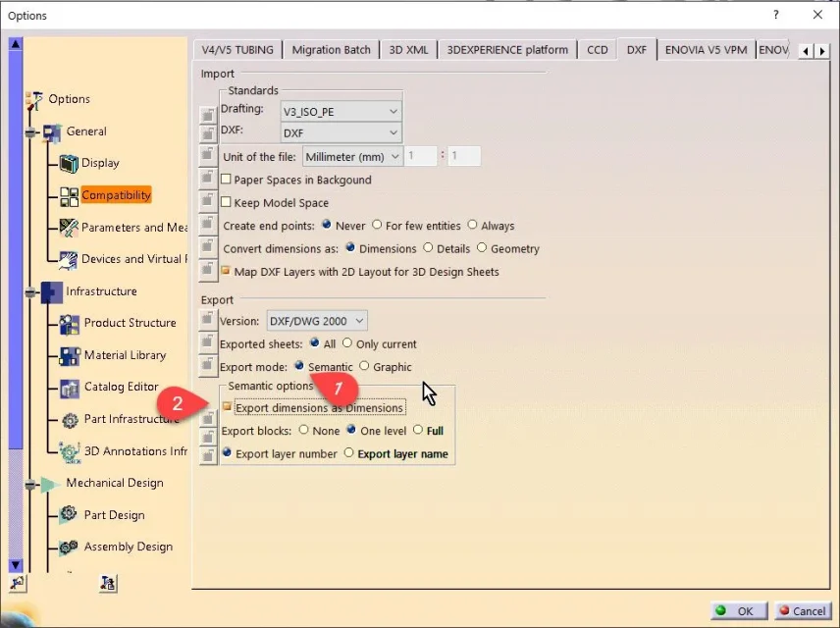This screenshot has height=628, width=840.
Task: Click the Assembly Design icon
Action: (x=70, y=547)
